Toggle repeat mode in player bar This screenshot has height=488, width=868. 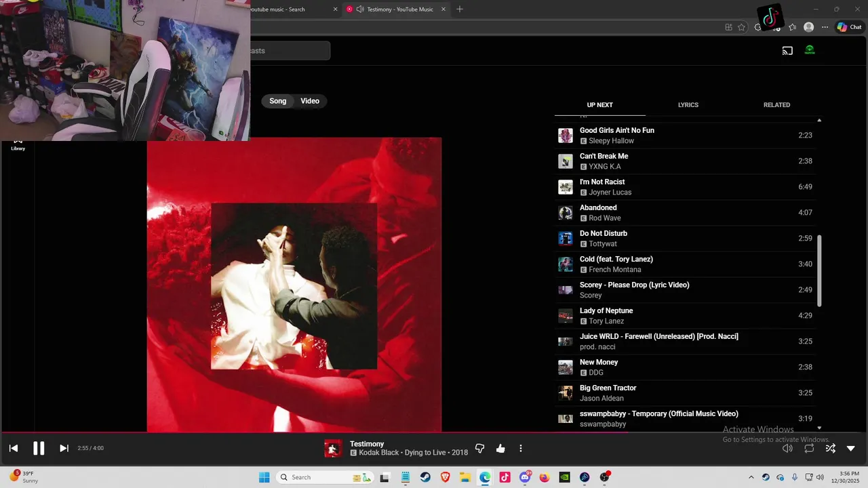point(809,448)
